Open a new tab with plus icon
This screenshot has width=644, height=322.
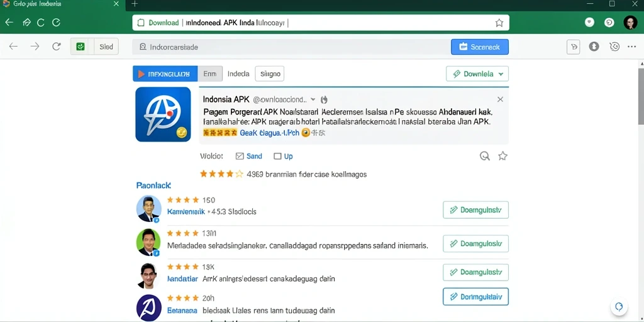(135, 4)
